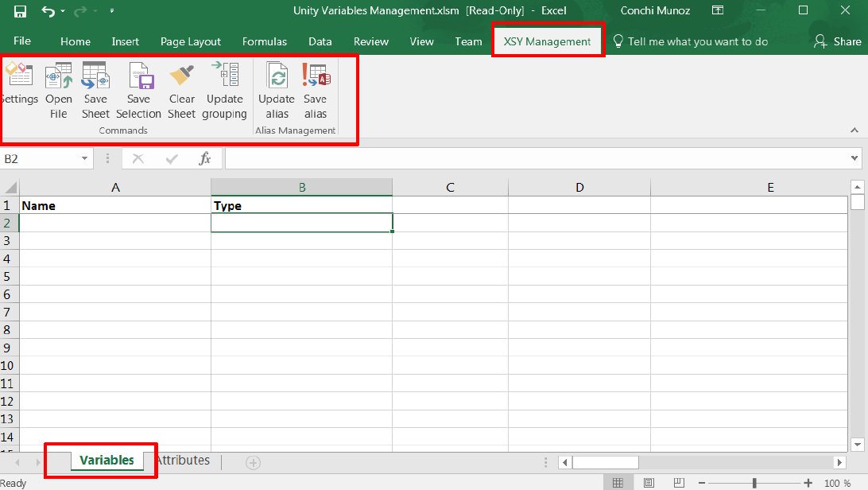Select the XSY Management ribbon tab
This screenshot has height=490, width=868.
coord(547,41)
